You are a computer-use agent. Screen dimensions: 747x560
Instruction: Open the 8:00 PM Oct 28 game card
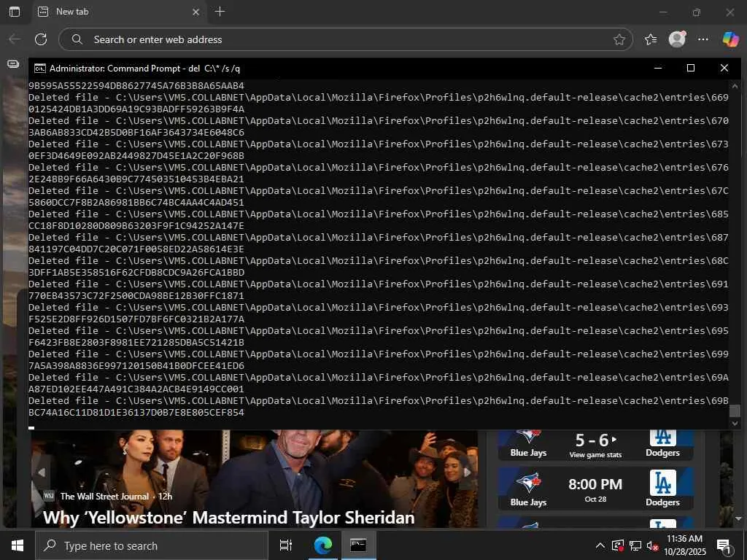point(595,488)
